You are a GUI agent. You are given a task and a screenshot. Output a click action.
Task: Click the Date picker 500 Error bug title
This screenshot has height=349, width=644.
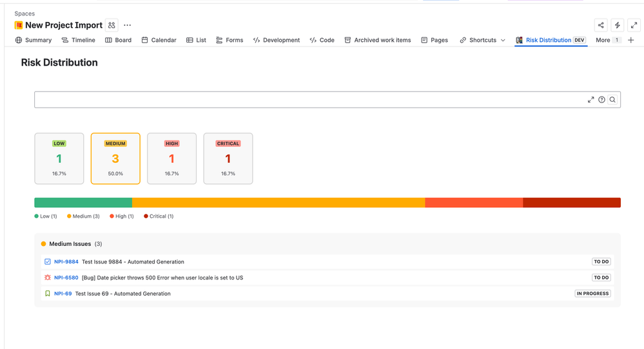coord(162,278)
